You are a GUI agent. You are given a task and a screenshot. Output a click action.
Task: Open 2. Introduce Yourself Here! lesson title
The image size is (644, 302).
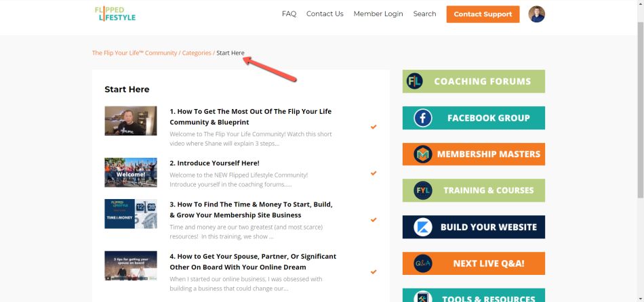(214, 163)
